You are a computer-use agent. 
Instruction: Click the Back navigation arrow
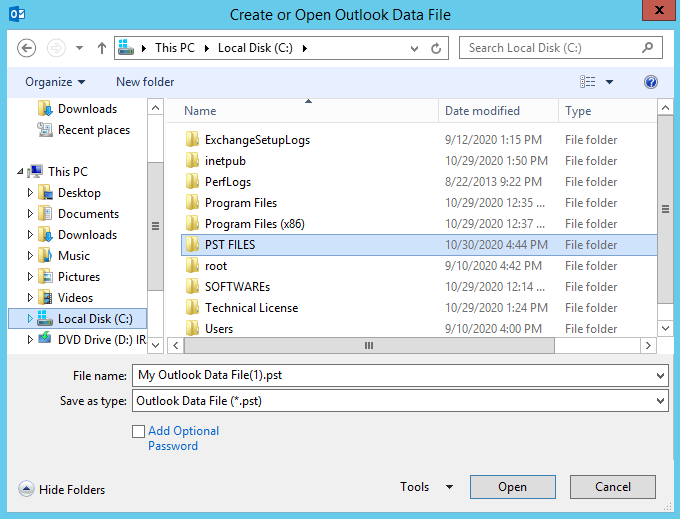point(27,48)
